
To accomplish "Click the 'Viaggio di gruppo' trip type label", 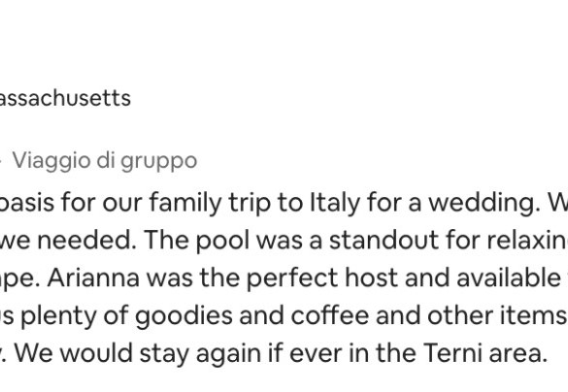I will click(105, 161).
